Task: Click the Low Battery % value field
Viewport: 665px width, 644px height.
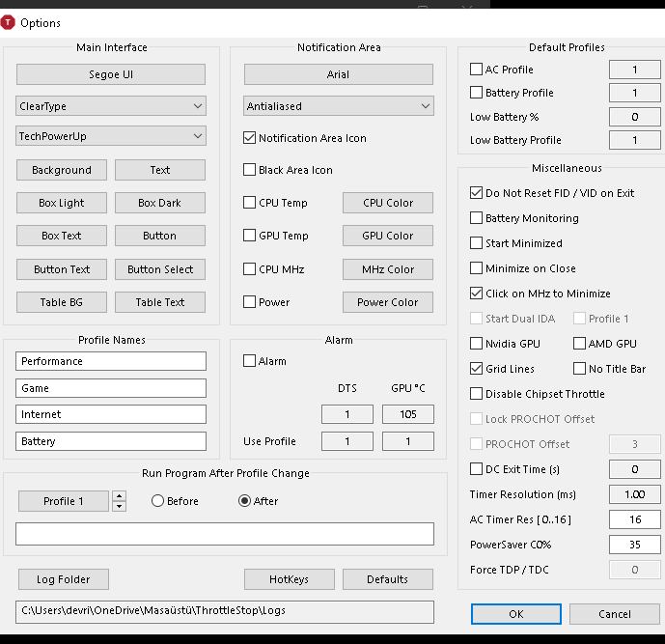Action: 634,117
